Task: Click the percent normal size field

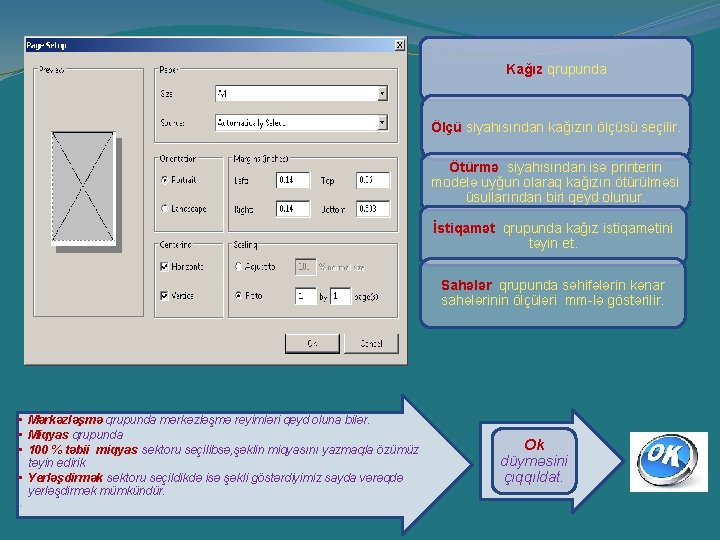Action: pyautogui.click(x=305, y=267)
